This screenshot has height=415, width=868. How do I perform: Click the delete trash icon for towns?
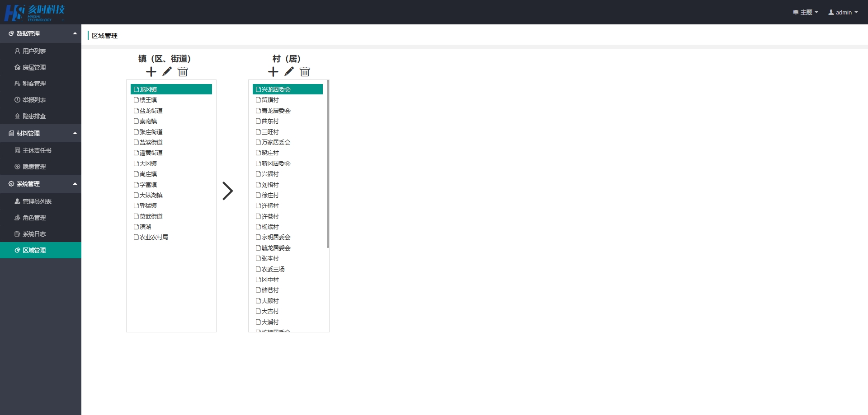(183, 72)
